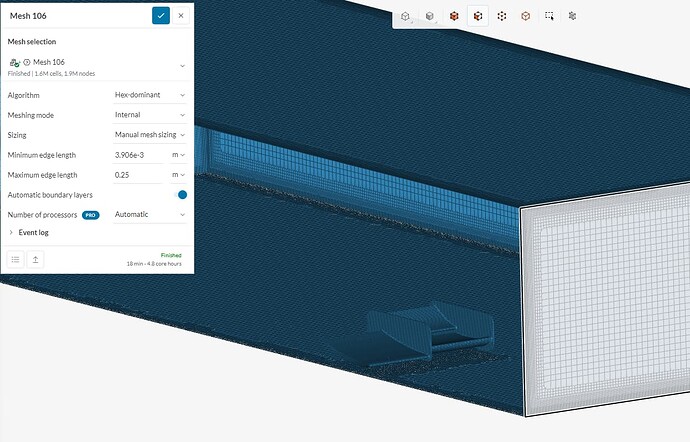Change the Maximum edge length unit
Image resolution: width=690 pixels, height=442 pixels.
coord(178,175)
